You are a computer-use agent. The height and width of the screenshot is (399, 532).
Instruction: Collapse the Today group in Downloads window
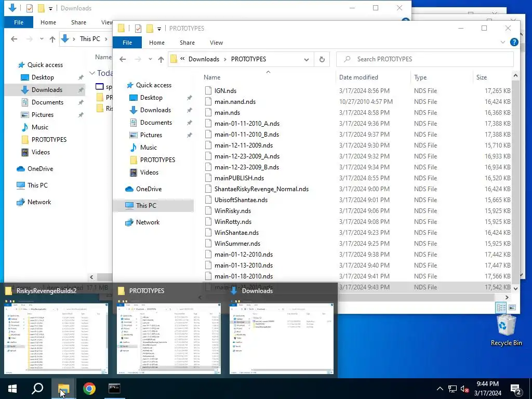pos(92,73)
